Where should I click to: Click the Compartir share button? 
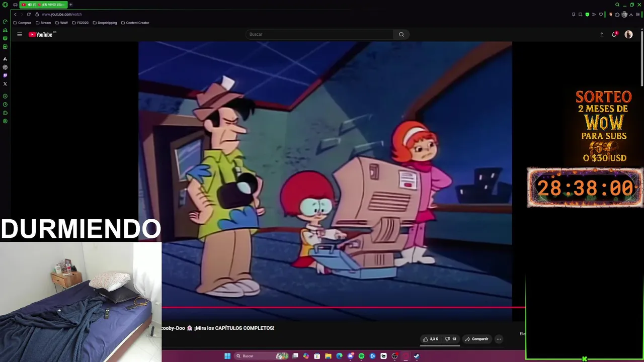pos(476,339)
